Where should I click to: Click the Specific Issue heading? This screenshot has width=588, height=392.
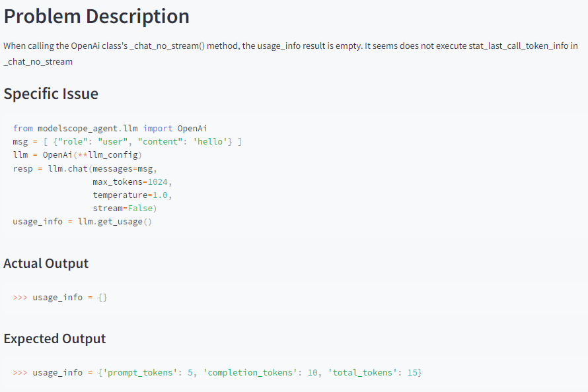(51, 94)
